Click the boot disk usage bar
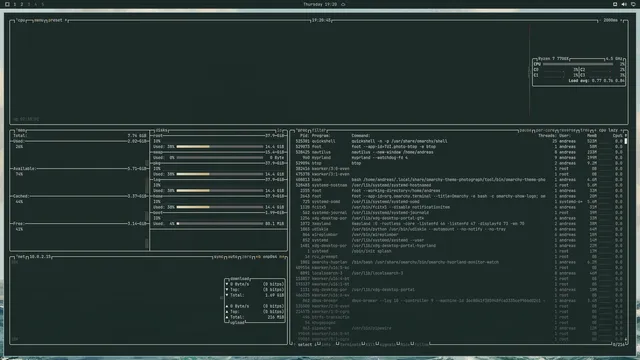 (220, 224)
